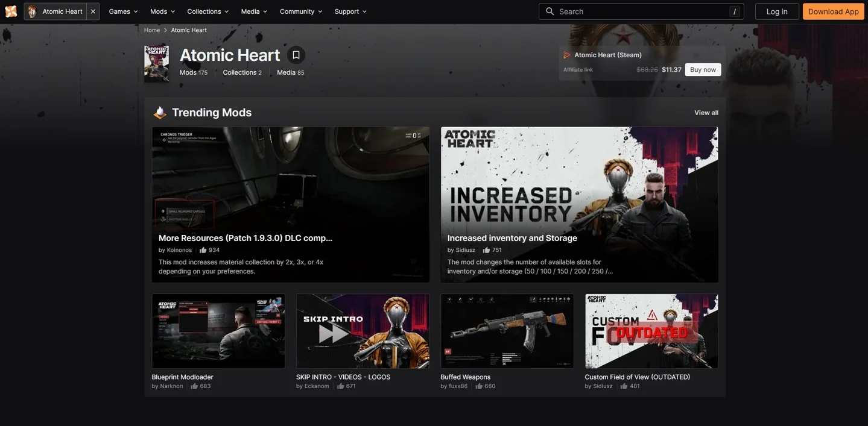The height and width of the screenshot is (426, 868).
Task: Click the trending flame icon
Action: coord(160,112)
